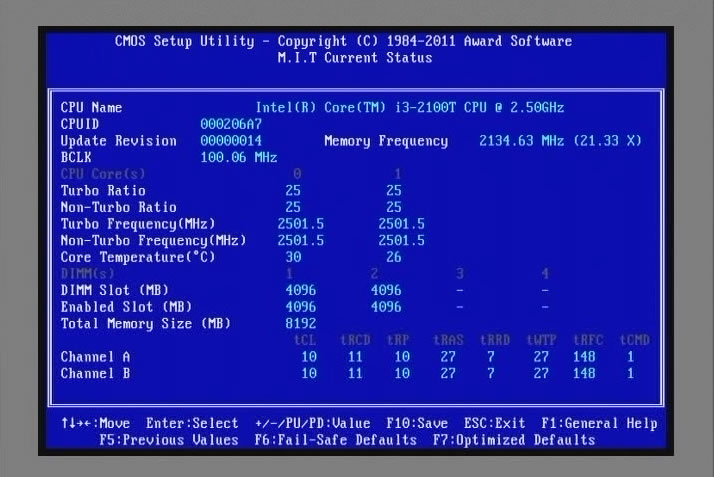Select the BCLK value 100.06 MHz

coord(239,157)
